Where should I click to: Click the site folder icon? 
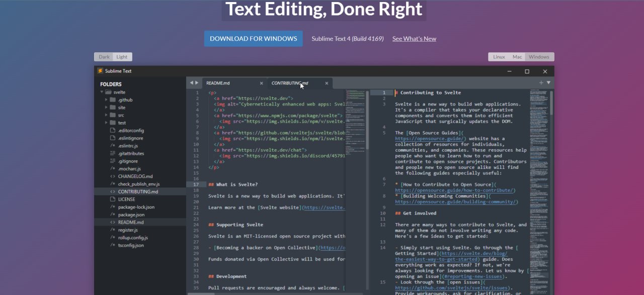click(113, 108)
